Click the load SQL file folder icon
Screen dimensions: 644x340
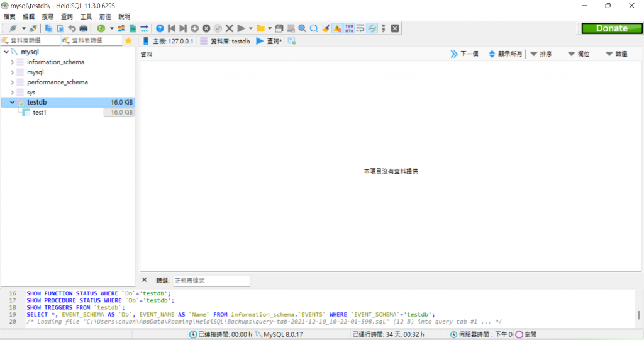260,28
